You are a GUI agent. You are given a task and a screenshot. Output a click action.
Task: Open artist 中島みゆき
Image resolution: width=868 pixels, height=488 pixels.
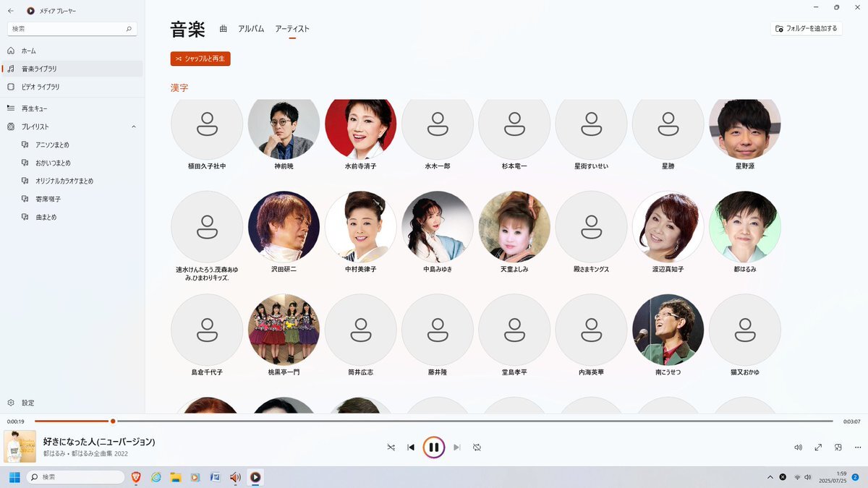(x=438, y=233)
